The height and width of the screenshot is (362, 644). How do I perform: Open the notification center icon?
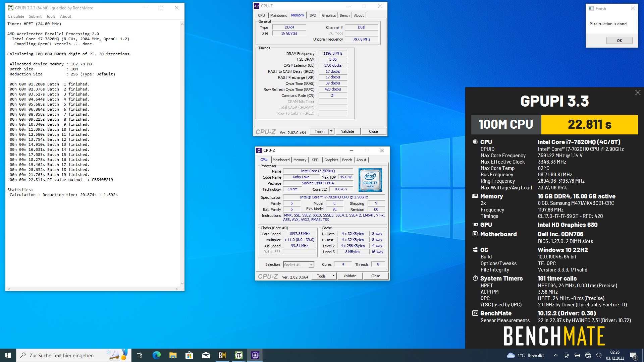tap(634, 355)
